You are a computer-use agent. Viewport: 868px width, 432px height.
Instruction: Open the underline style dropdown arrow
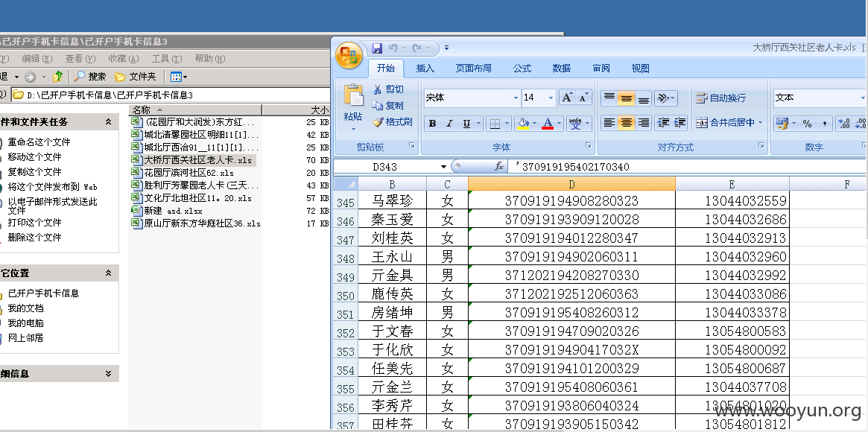pos(478,124)
